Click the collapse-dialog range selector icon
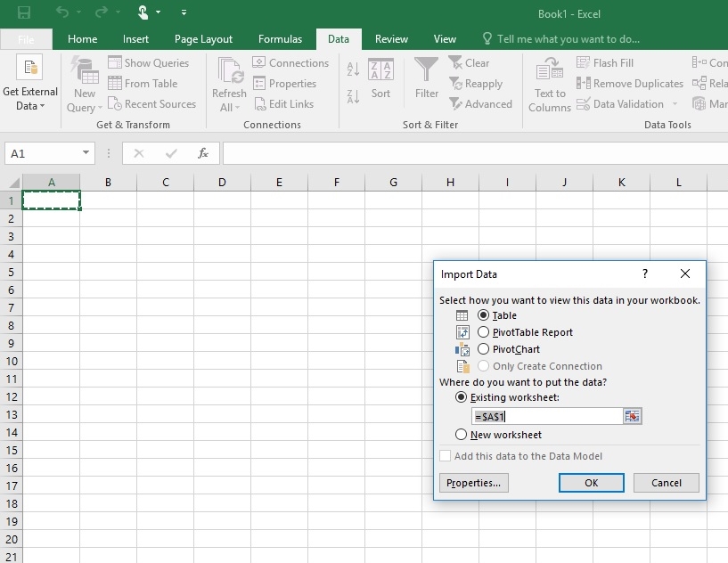Viewport: 728px width, 563px height. tap(633, 416)
